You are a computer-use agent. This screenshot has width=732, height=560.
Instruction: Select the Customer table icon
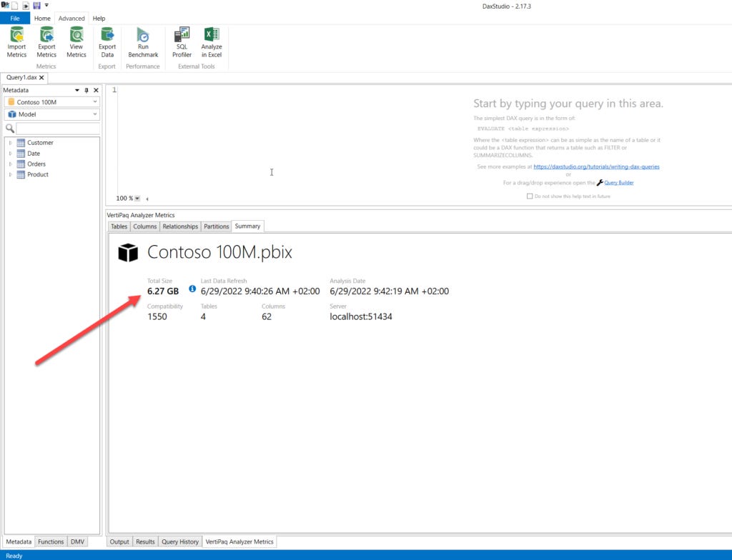tap(21, 143)
